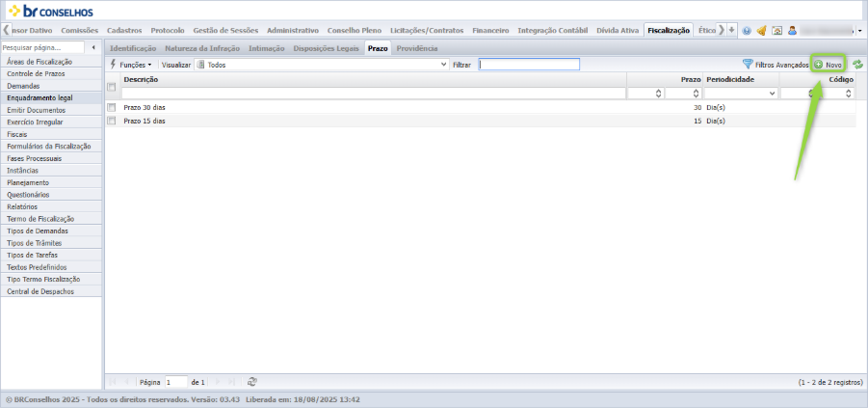Click the Filtrar text field
868x408 pixels.
(529, 65)
